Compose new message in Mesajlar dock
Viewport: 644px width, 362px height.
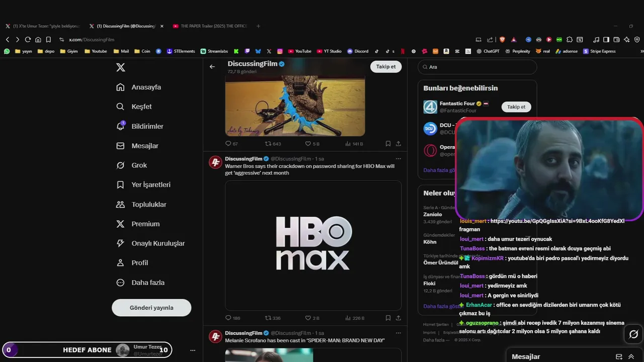click(619, 356)
